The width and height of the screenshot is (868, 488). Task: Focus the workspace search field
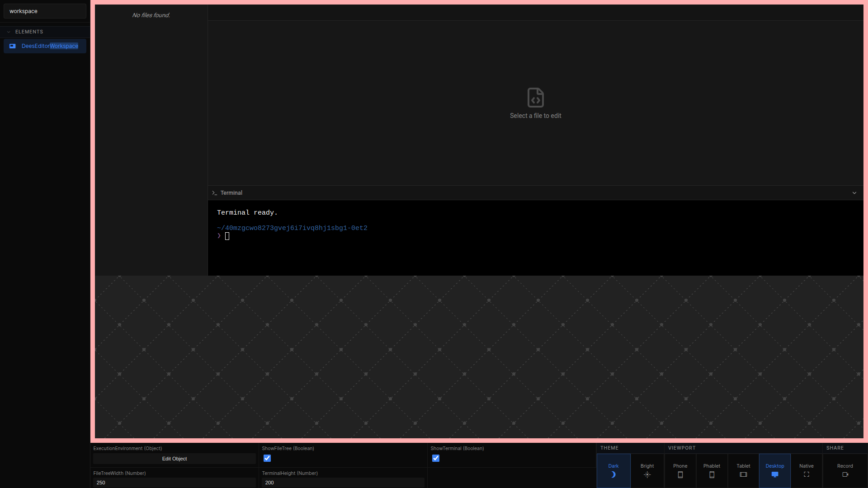45,11
